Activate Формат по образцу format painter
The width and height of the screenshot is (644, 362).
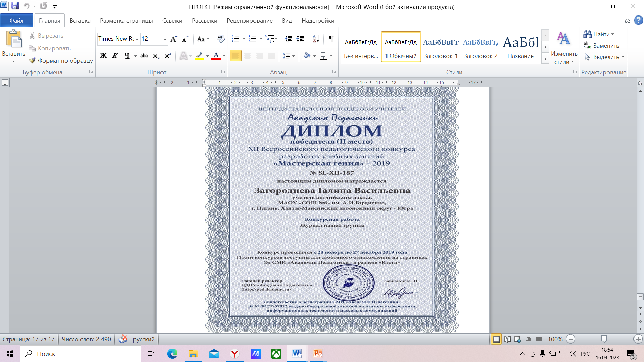coord(61,61)
